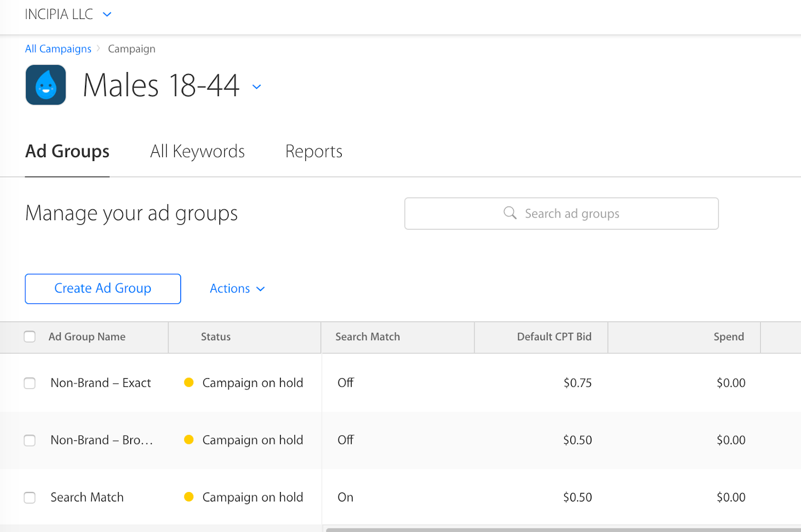
Task: Click the blue water drop app icon
Action: [x=46, y=85]
